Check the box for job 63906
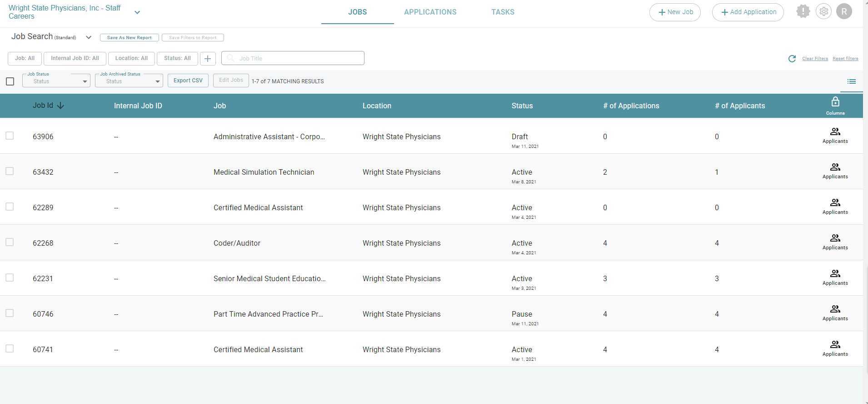This screenshot has width=868, height=404. [x=10, y=136]
